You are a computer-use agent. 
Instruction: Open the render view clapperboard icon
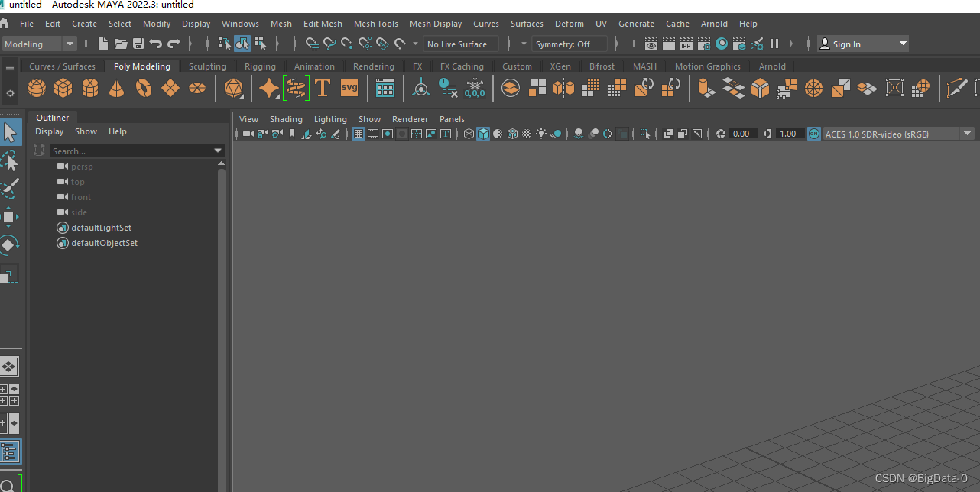pos(651,44)
